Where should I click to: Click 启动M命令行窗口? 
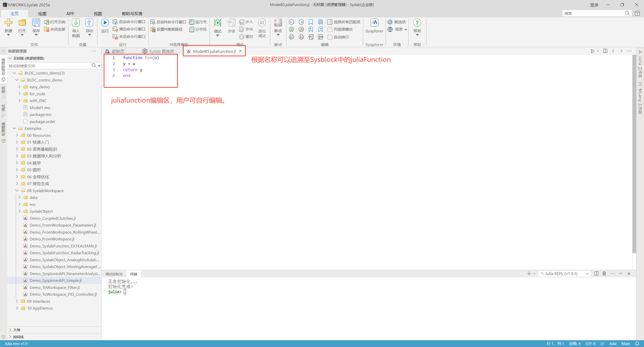pyautogui.click(x=168, y=22)
